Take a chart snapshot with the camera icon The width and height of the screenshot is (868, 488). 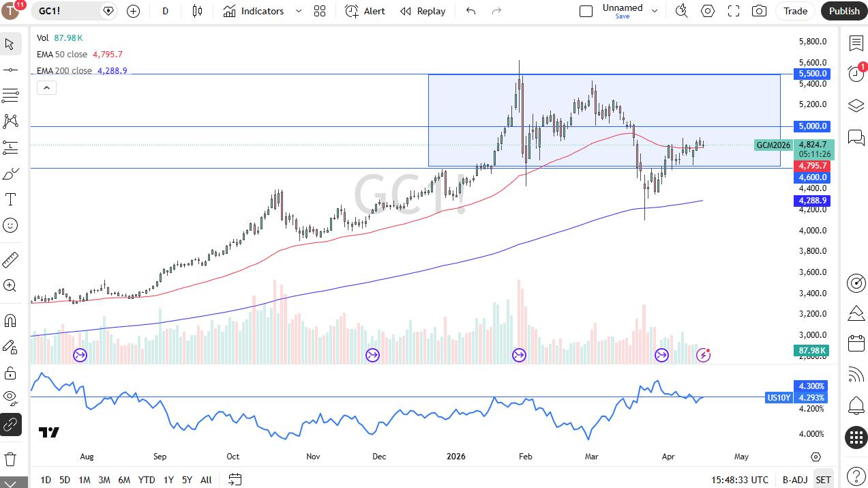click(758, 11)
